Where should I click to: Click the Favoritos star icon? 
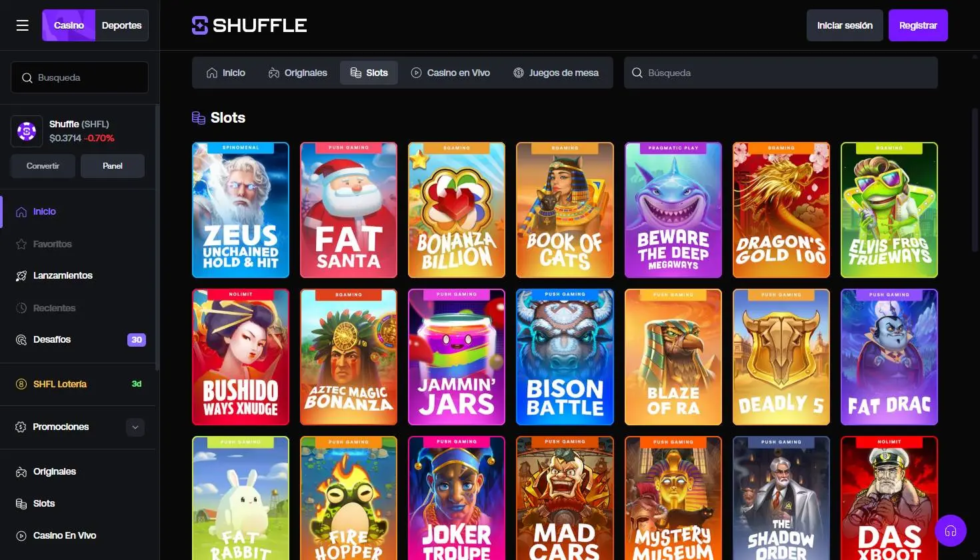21,244
